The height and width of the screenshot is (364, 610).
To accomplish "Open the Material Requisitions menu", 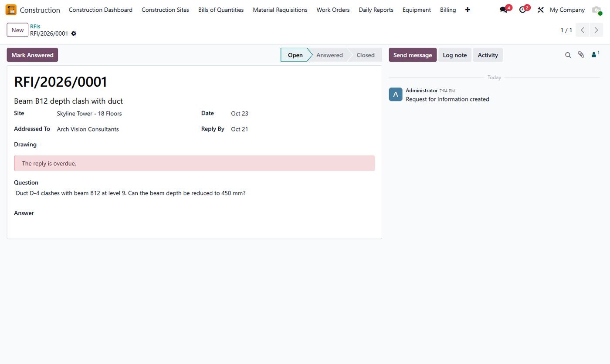I will (x=280, y=10).
